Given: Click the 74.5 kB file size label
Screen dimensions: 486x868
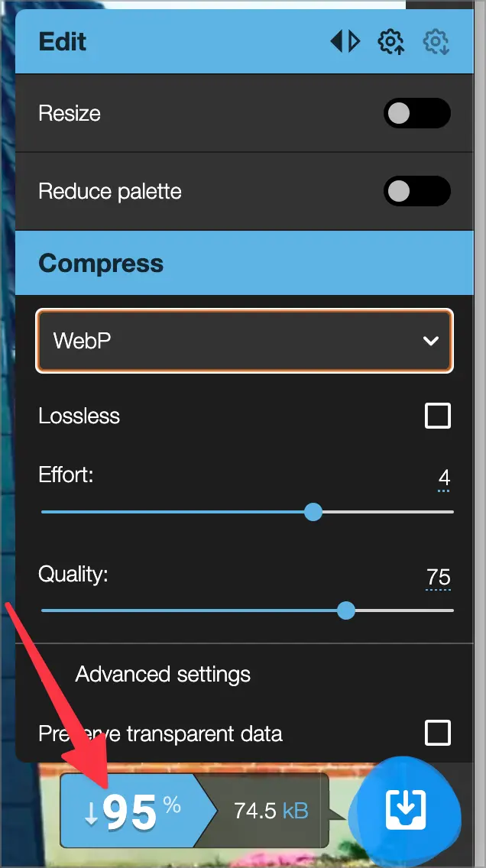Looking at the screenshot, I should click(271, 811).
